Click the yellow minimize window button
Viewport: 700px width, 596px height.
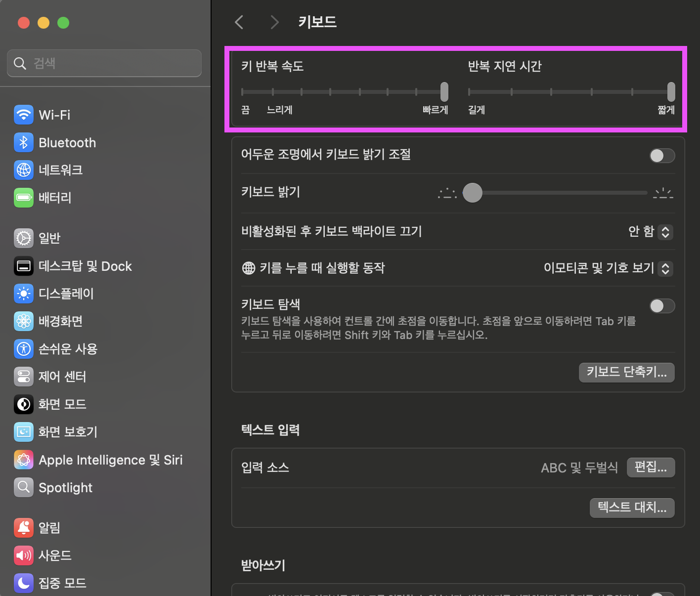[x=44, y=23]
